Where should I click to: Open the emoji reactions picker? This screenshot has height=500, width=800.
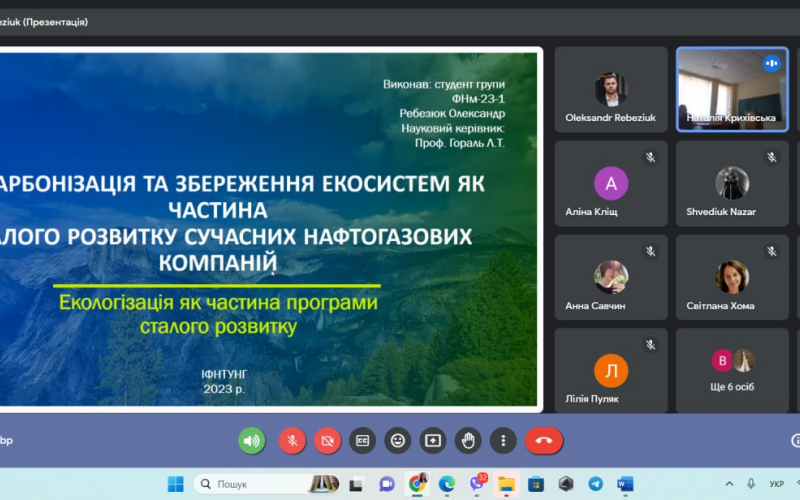(398, 440)
